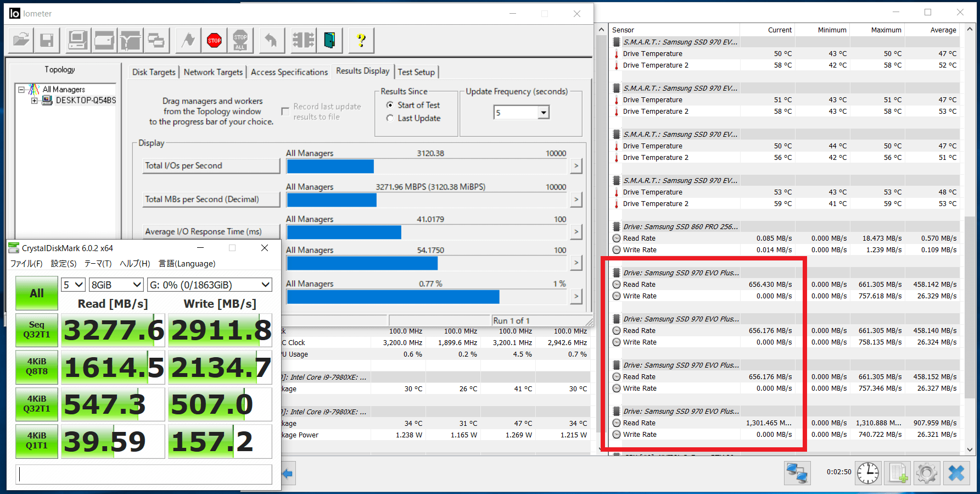Run 4KiB Q1T1 benchmark button
980x494 pixels.
37,441
